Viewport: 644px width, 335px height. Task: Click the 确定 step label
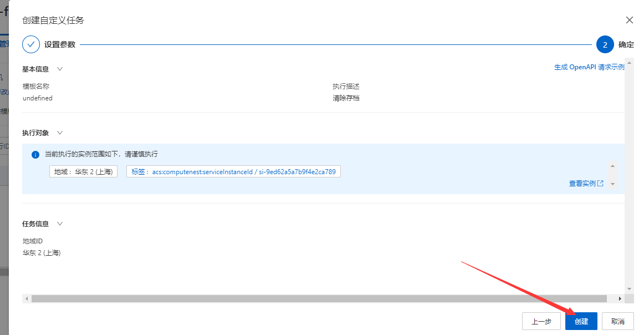coord(626,44)
